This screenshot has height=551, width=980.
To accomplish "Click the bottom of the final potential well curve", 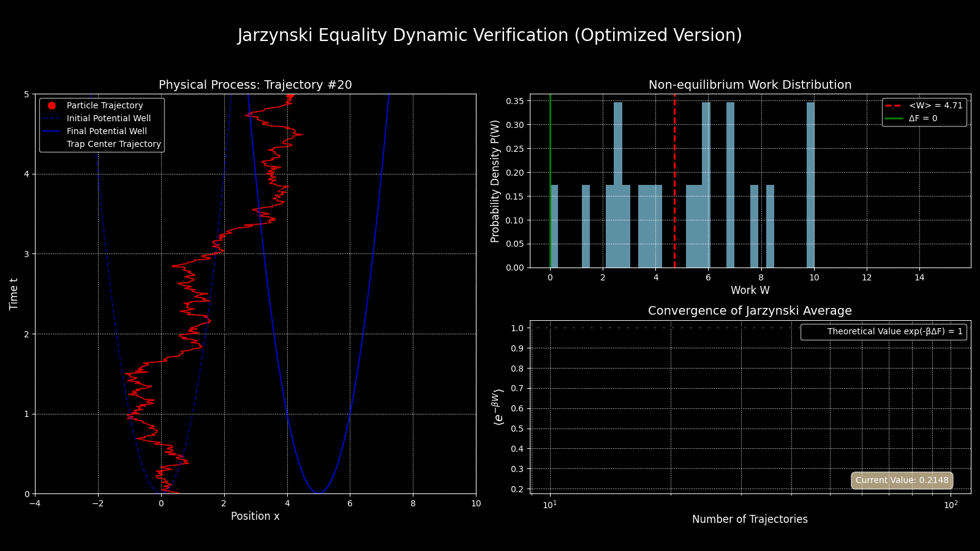I will pyautogui.click(x=318, y=492).
